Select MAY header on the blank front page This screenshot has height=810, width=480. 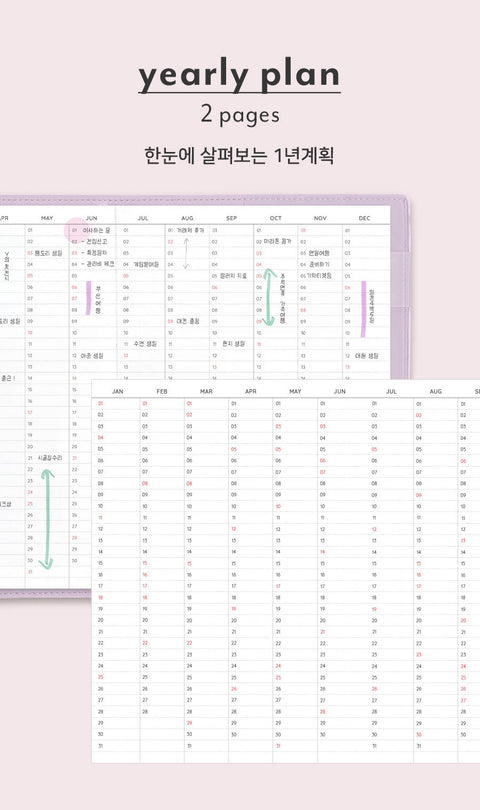[x=295, y=392]
